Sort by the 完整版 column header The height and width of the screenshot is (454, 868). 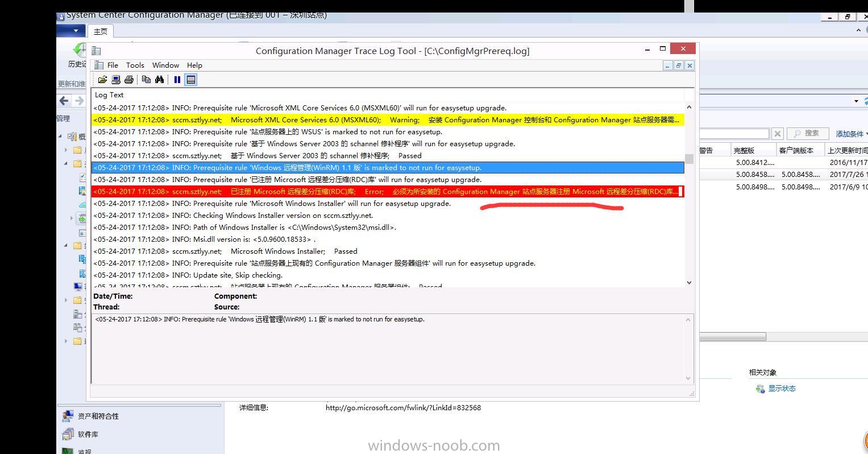pyautogui.click(x=753, y=150)
